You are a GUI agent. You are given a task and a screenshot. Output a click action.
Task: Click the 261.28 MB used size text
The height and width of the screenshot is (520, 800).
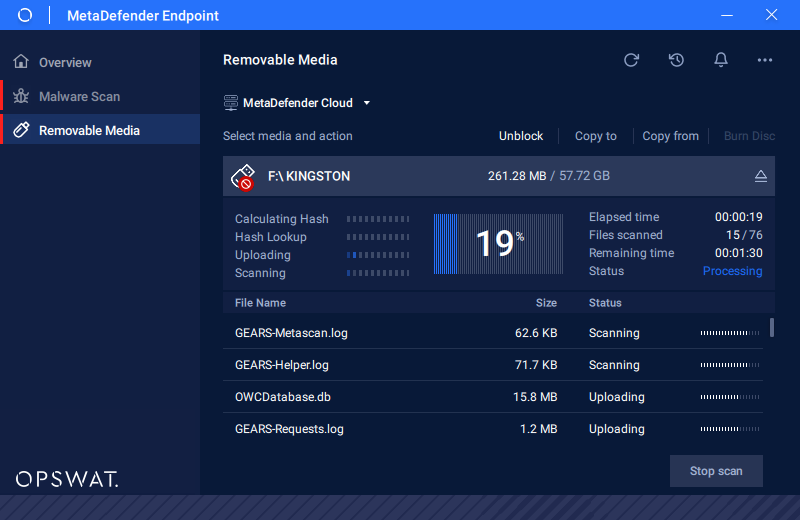516,176
